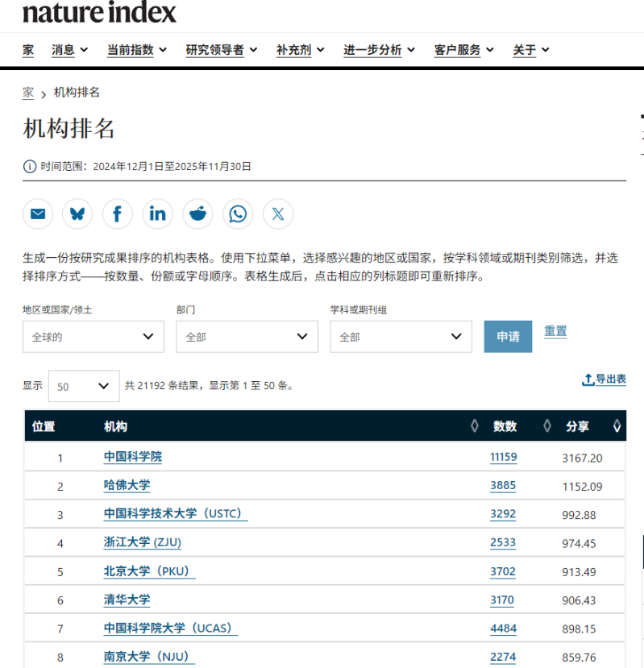Image resolution: width=644 pixels, height=668 pixels.
Task: Share the ranking on Facebook
Action: (x=118, y=214)
